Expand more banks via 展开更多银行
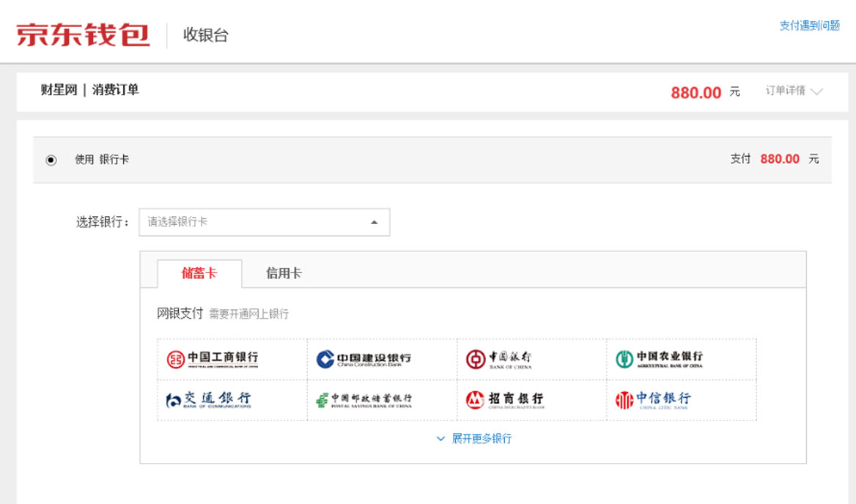The width and height of the screenshot is (856, 504). [x=474, y=439]
